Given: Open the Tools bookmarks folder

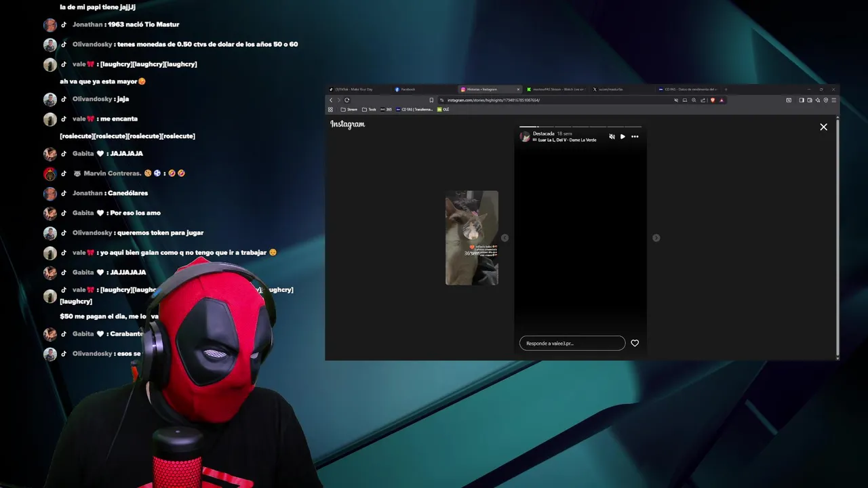Looking at the screenshot, I should (x=369, y=109).
